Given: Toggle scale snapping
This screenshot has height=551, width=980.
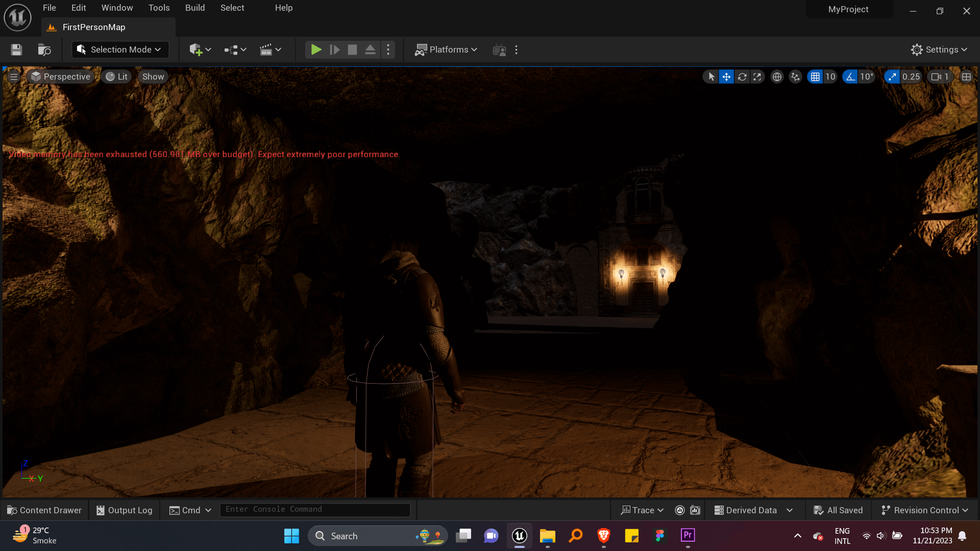Looking at the screenshot, I should [892, 77].
